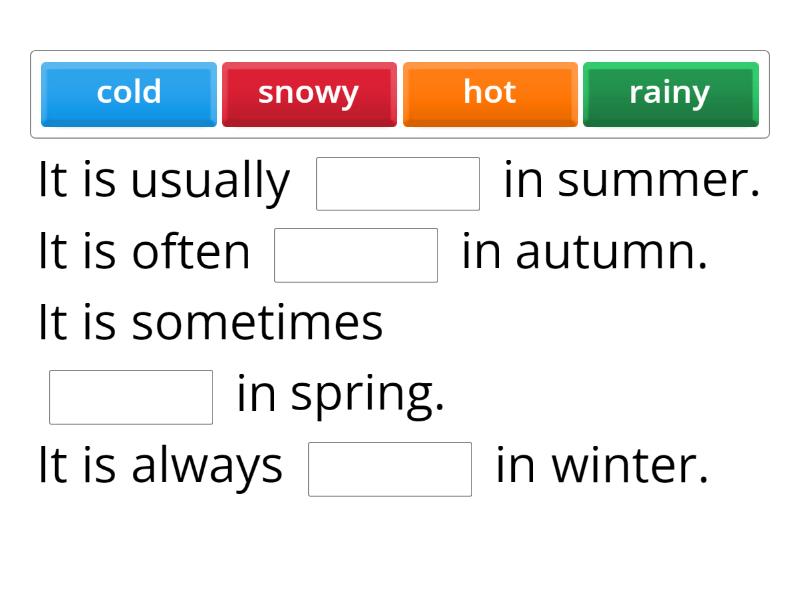Image resolution: width=800 pixels, height=600 pixels.
Task: Click the words "in spring."
Action: pos(341,396)
